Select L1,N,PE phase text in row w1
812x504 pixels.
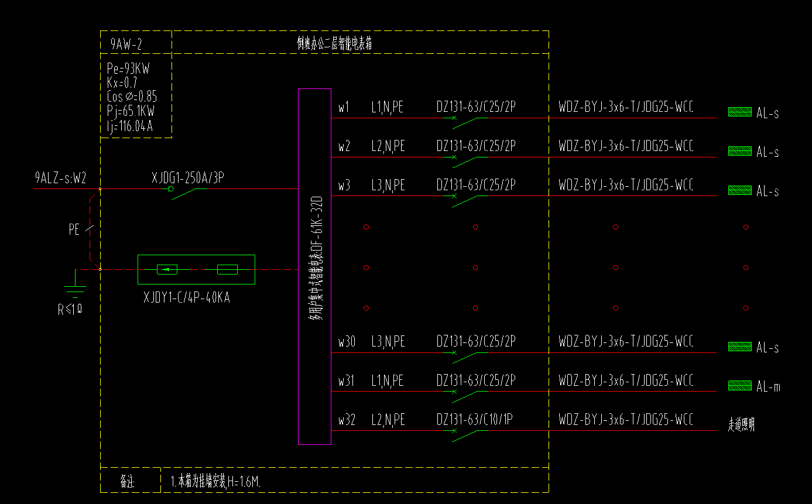387,107
